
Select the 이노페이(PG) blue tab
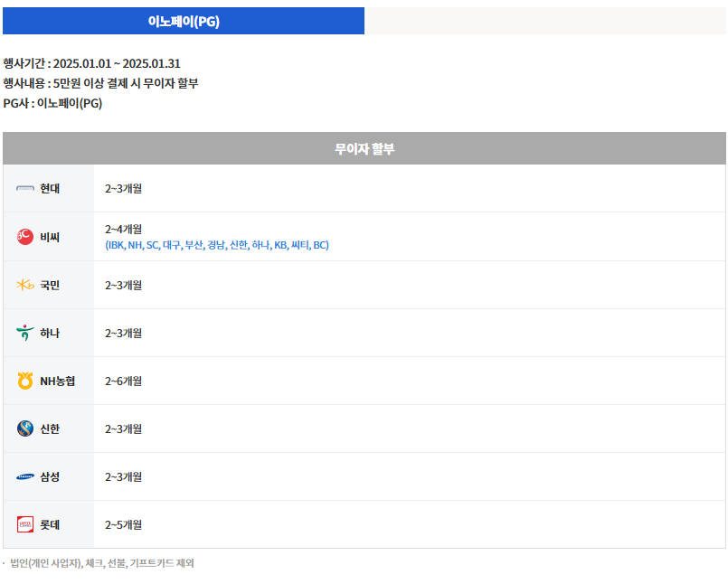[184, 21]
